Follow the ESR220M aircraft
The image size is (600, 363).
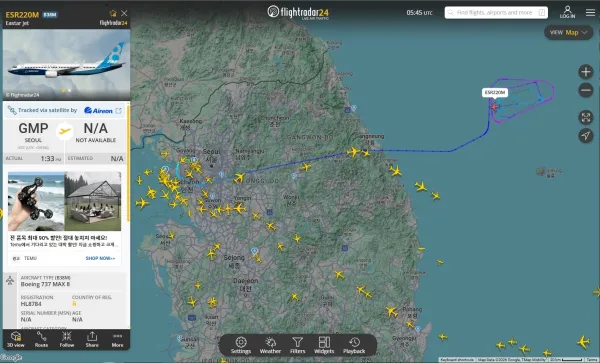pos(67,339)
